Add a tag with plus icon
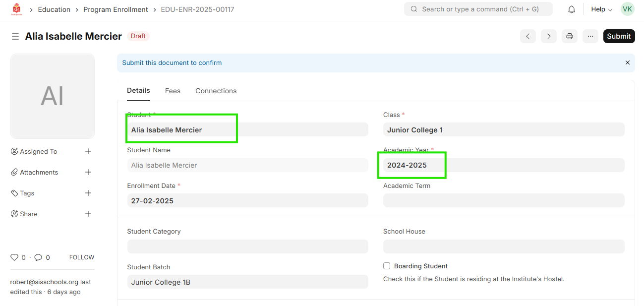Viewport: 644px width, 306px height. coord(88,193)
